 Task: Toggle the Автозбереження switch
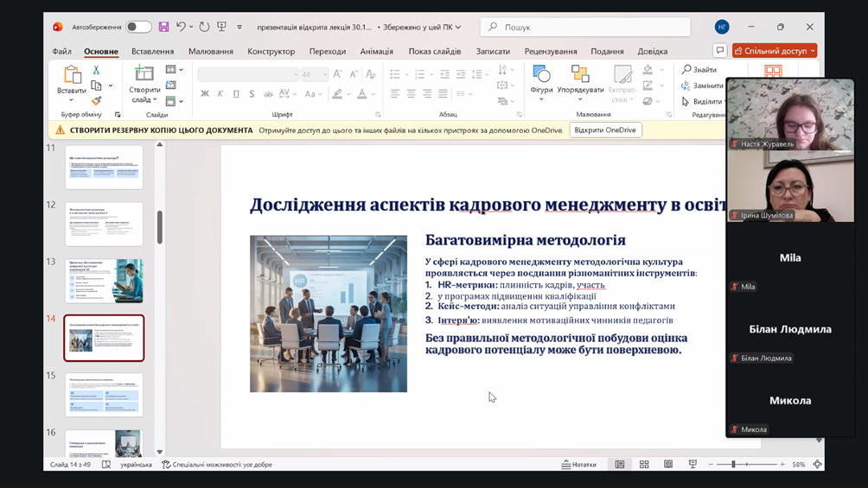(x=137, y=27)
